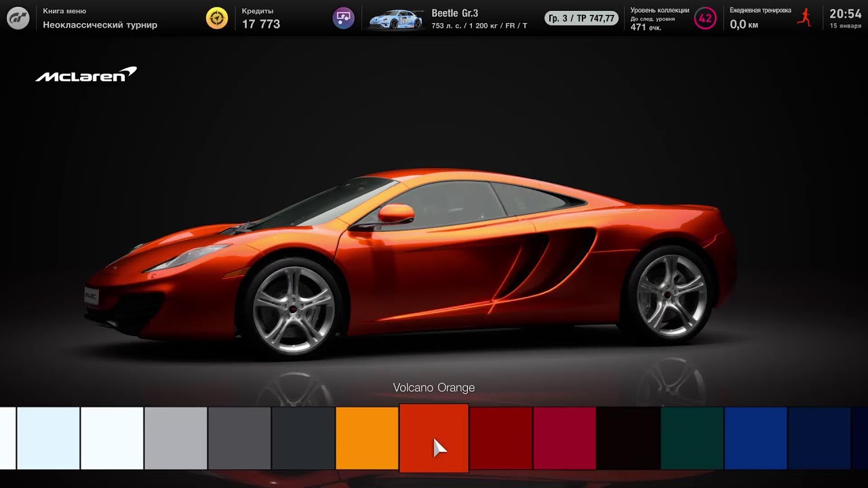Image resolution: width=868 pixels, height=488 pixels.
Task: Click the Volcano Orange colour name label
Action: (x=434, y=388)
